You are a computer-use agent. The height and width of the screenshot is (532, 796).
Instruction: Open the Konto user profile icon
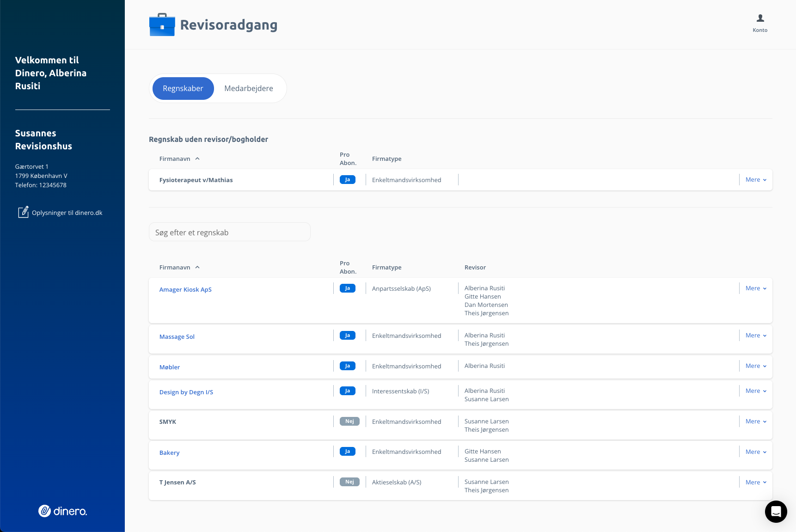point(760,18)
